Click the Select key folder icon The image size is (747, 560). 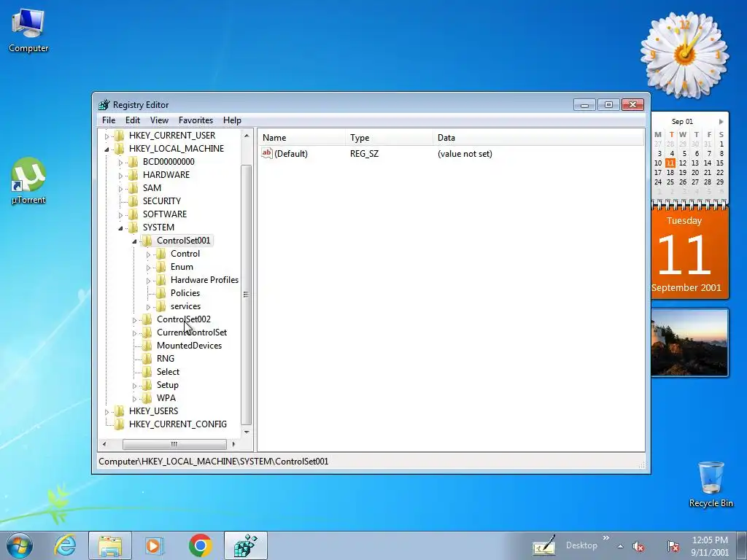click(147, 371)
